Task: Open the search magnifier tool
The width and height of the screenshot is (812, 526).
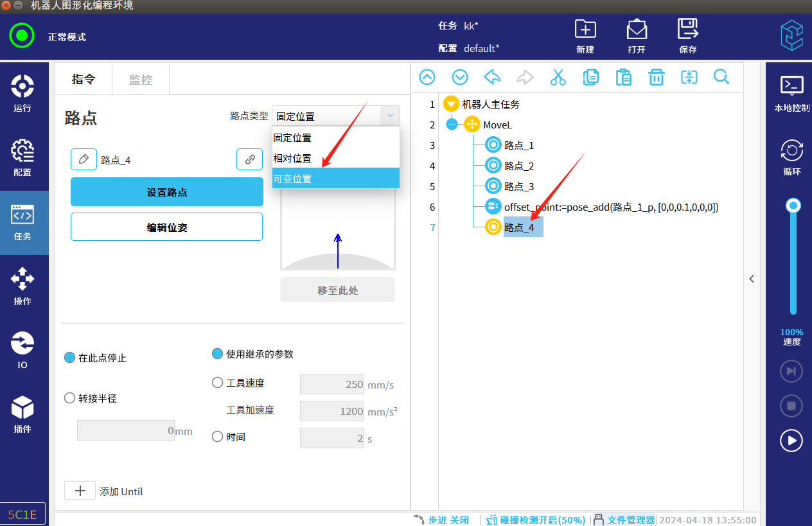Action: pos(721,78)
